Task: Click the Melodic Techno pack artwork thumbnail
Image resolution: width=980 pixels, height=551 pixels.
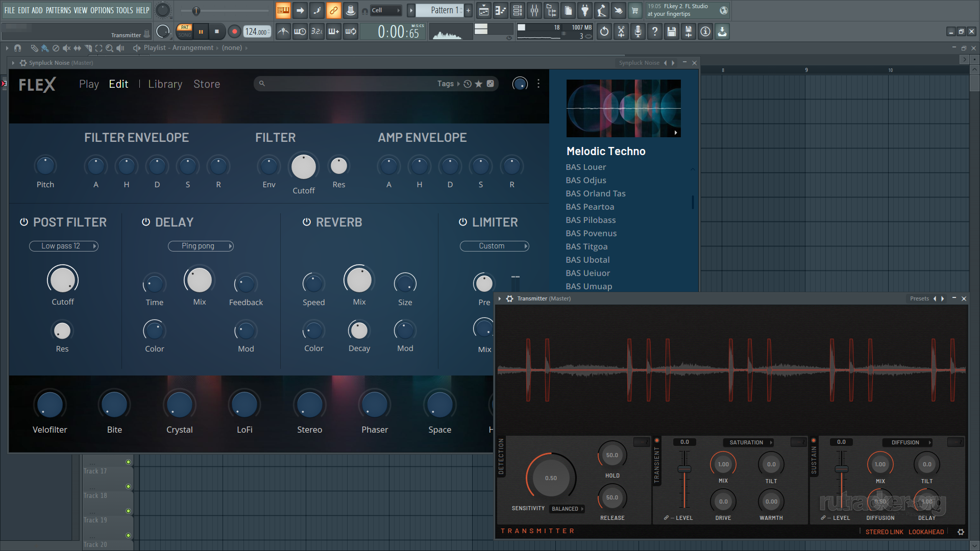Action: pos(623,108)
